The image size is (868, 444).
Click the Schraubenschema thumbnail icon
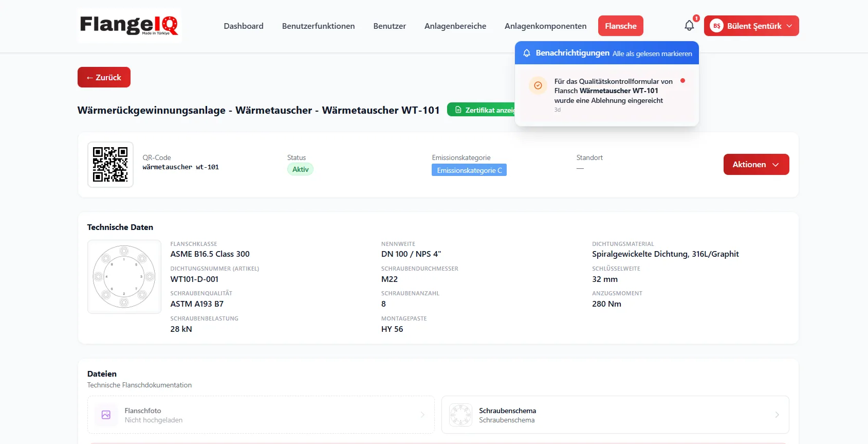pyautogui.click(x=460, y=415)
